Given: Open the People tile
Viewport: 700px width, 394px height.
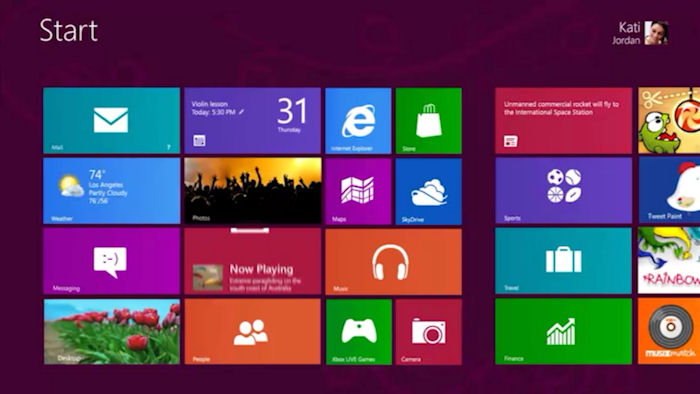Looking at the screenshot, I should click(x=252, y=332).
